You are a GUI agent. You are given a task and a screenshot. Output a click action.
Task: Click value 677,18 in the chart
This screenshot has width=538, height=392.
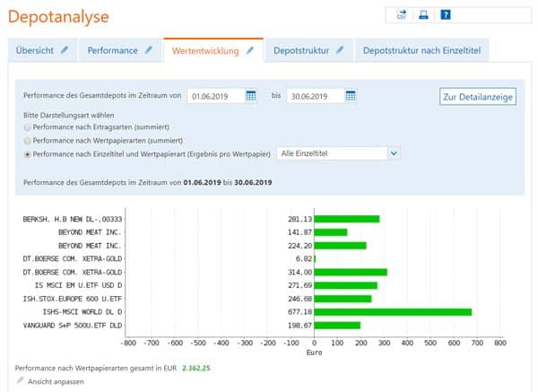(299, 312)
